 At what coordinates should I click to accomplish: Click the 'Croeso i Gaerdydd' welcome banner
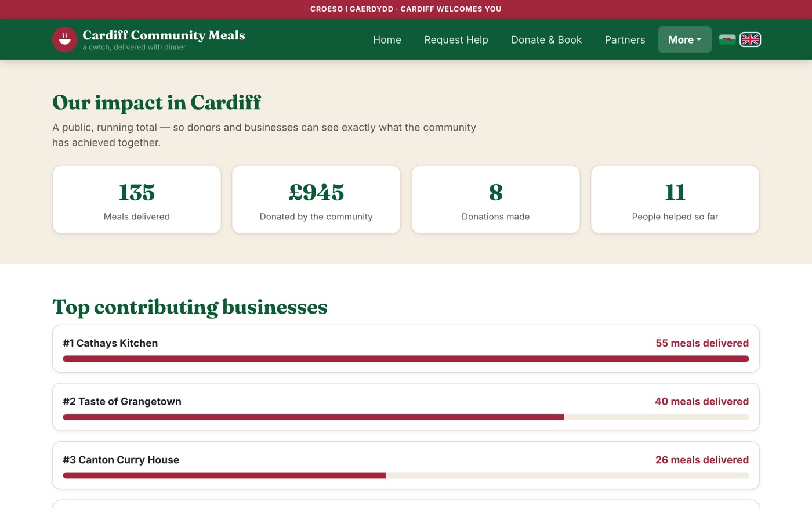[406, 9]
